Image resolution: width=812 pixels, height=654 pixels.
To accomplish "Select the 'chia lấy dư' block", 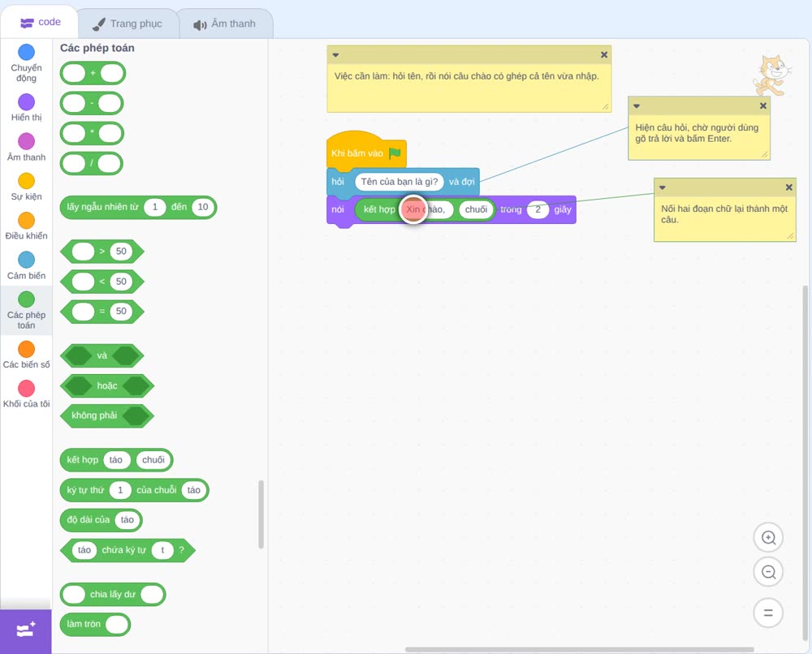I will click(x=113, y=595).
